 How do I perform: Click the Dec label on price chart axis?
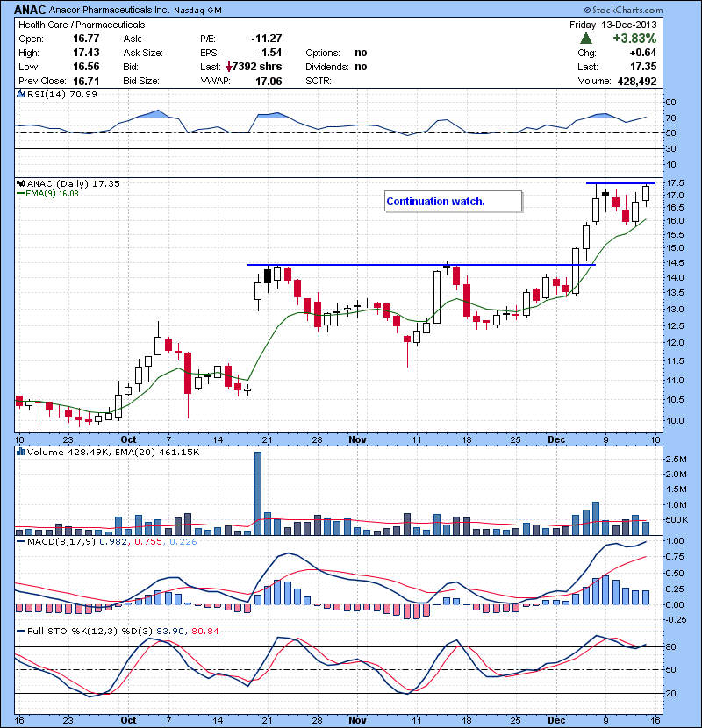(556, 439)
